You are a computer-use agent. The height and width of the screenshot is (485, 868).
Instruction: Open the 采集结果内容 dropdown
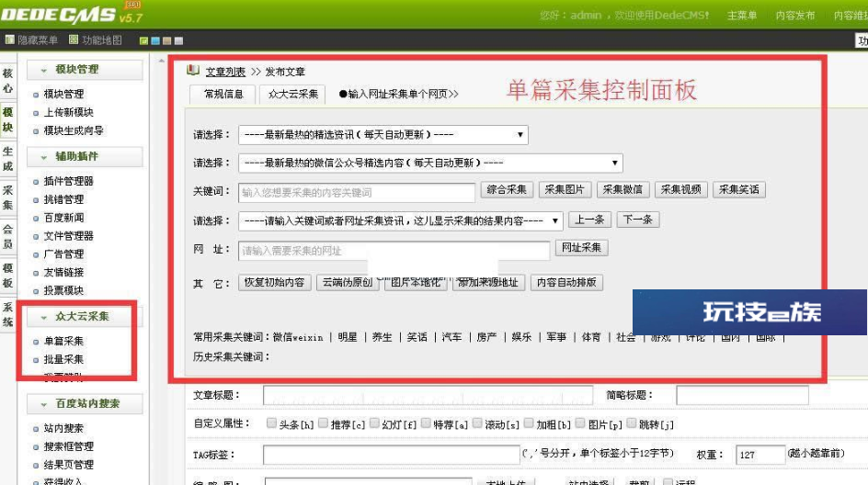tap(401, 220)
